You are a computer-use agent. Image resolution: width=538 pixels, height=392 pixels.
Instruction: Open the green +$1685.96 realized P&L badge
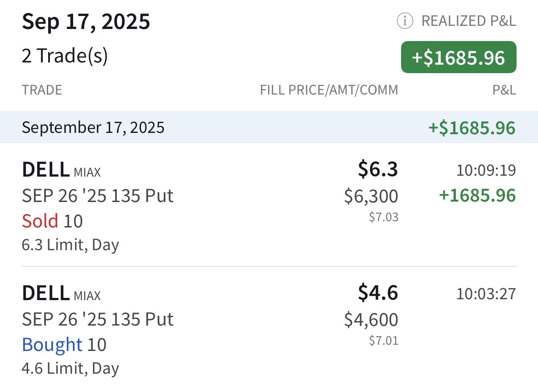pyautogui.click(x=459, y=57)
